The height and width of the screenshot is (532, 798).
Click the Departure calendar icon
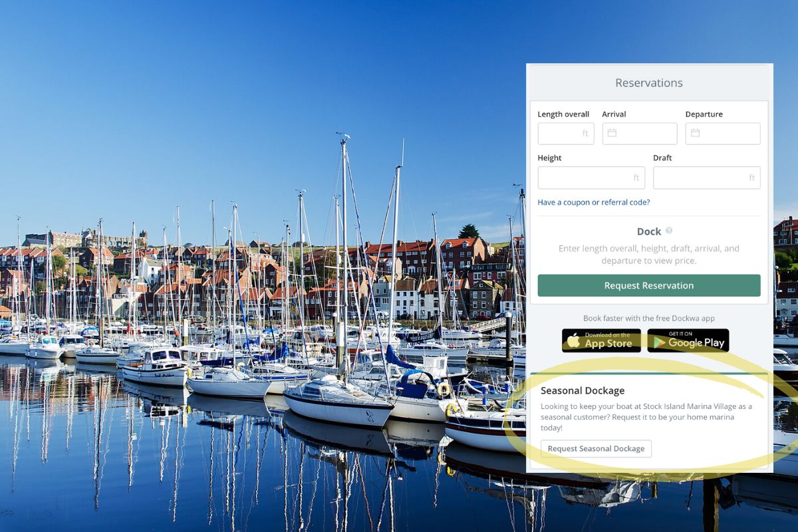tap(695, 133)
